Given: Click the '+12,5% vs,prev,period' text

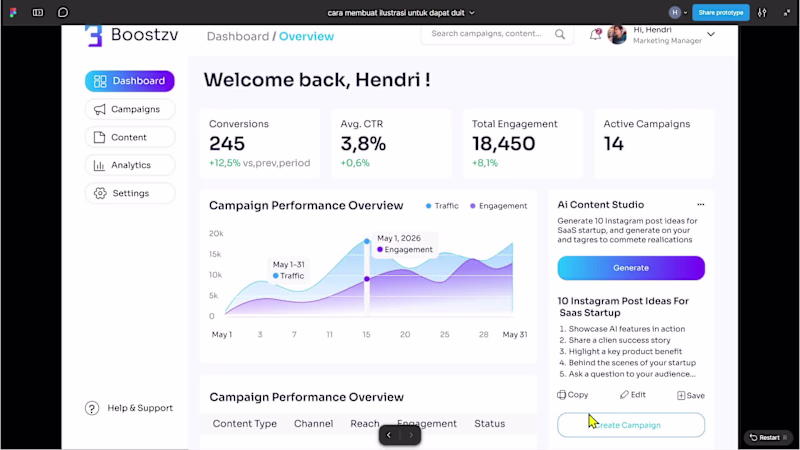Looking at the screenshot, I should (x=260, y=163).
